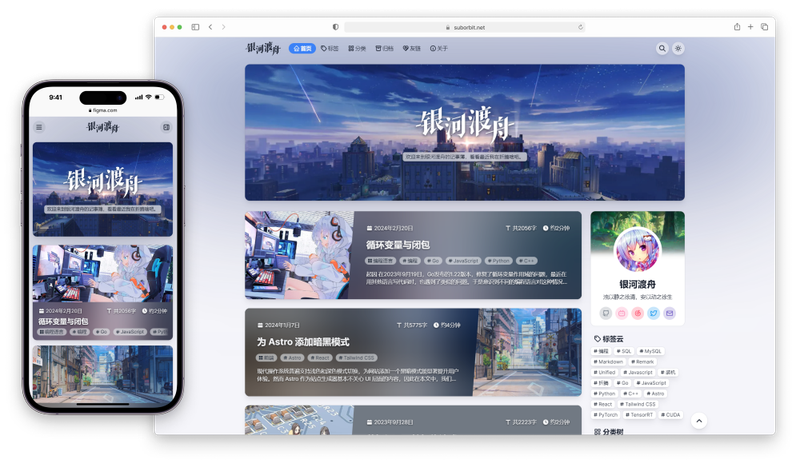Open the desktop post titled 循环变量与闭包
The height and width of the screenshot is (467, 800).
tap(397, 245)
